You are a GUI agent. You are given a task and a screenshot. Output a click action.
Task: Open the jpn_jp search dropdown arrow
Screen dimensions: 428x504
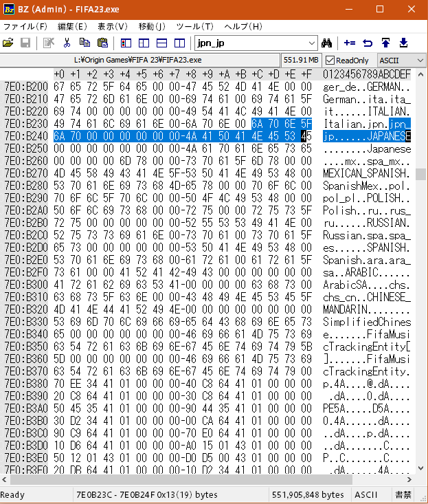click(311, 43)
